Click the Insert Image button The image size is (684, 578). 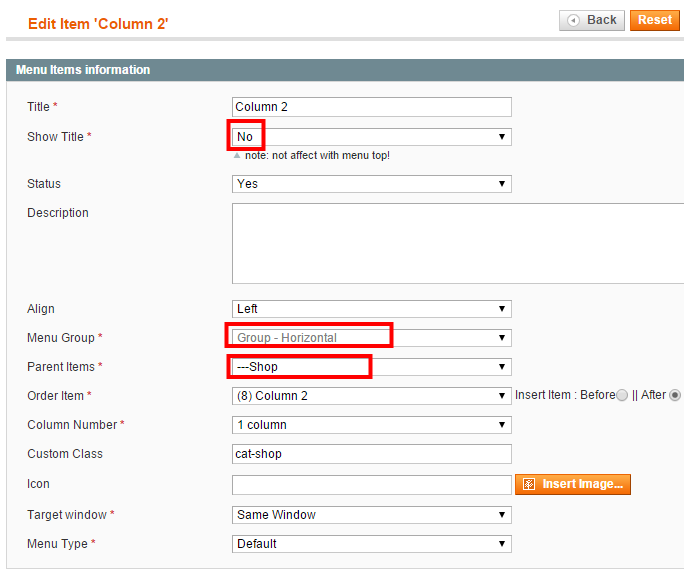573,484
